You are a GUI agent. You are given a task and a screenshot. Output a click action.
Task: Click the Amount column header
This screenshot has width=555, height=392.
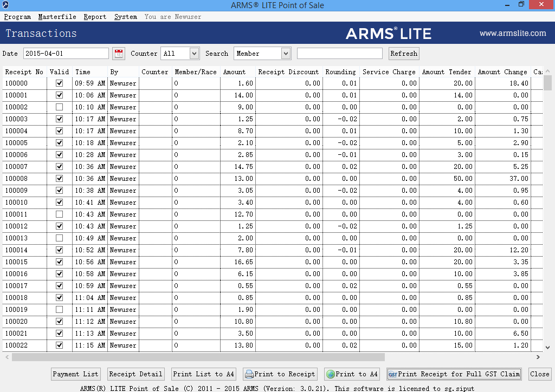pyautogui.click(x=237, y=72)
